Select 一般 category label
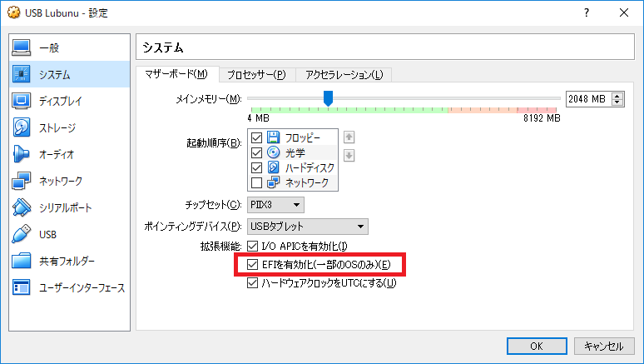Image resolution: width=644 pixels, height=364 pixels. pos(49,47)
